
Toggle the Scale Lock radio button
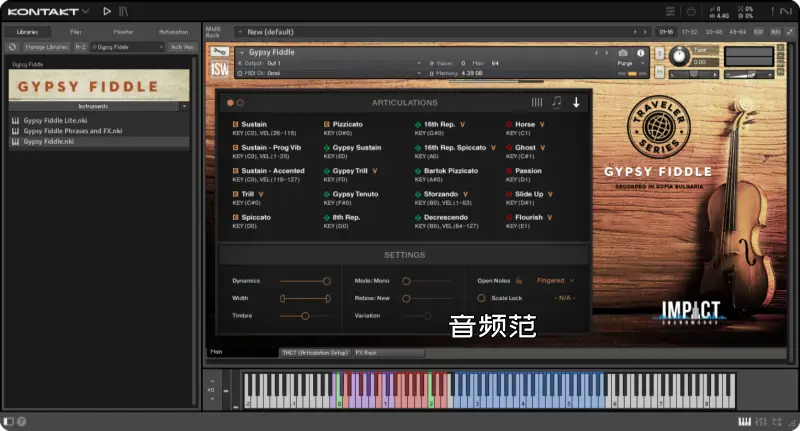coord(481,298)
